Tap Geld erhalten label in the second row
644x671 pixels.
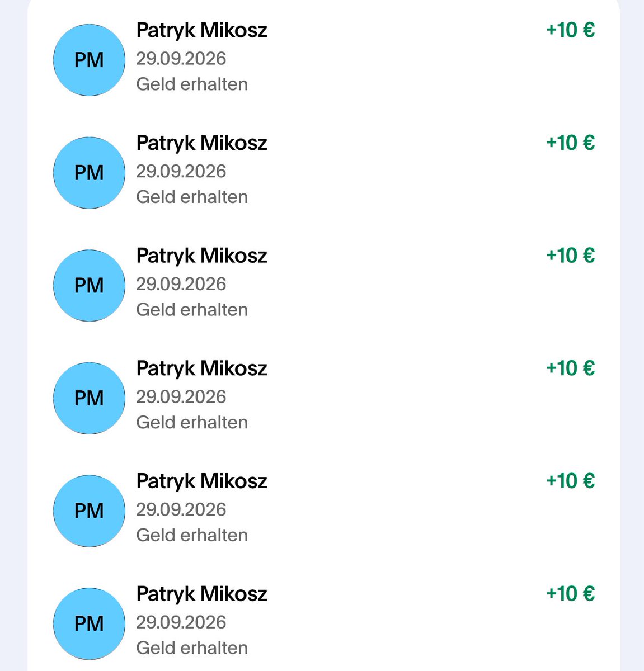[x=192, y=197]
